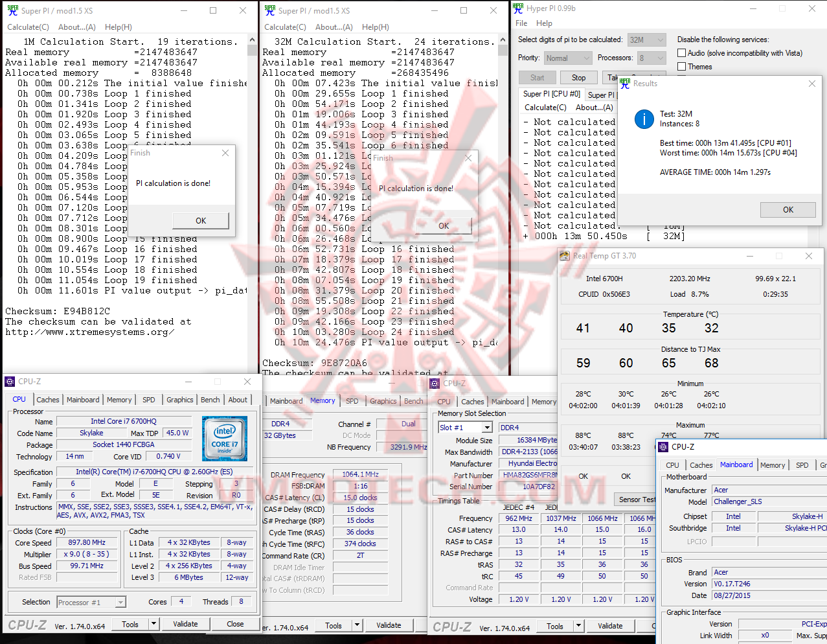Click the BIOS Date value 08/27/2015

click(769, 595)
